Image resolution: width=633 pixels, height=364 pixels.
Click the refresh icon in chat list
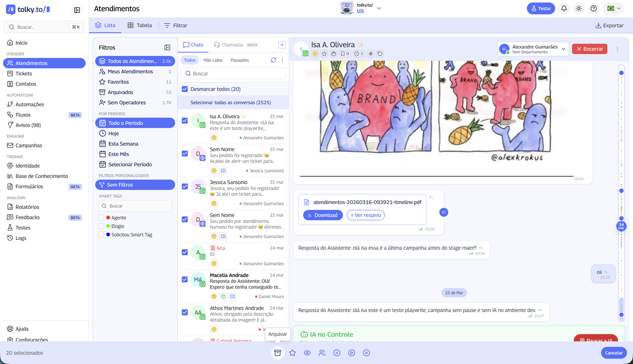click(274, 60)
